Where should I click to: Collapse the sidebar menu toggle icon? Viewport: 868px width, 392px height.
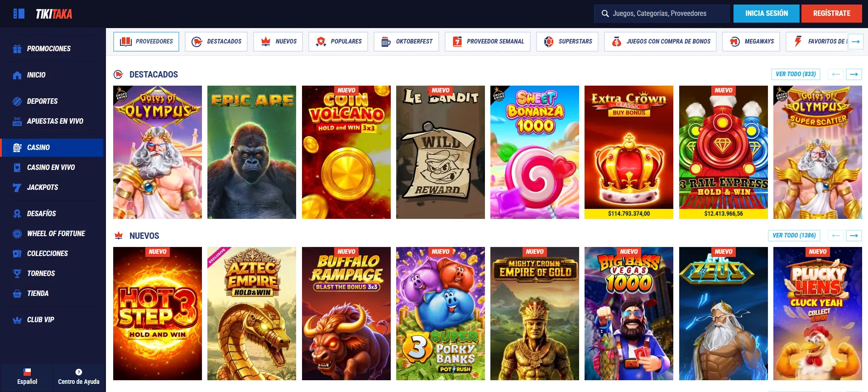pyautogui.click(x=19, y=14)
